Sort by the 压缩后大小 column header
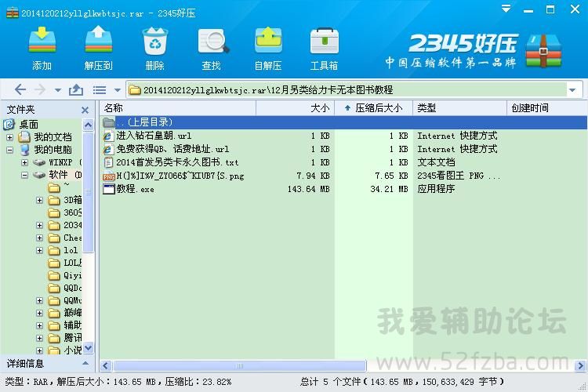Image resolution: width=588 pixels, height=392 pixels. click(373, 108)
